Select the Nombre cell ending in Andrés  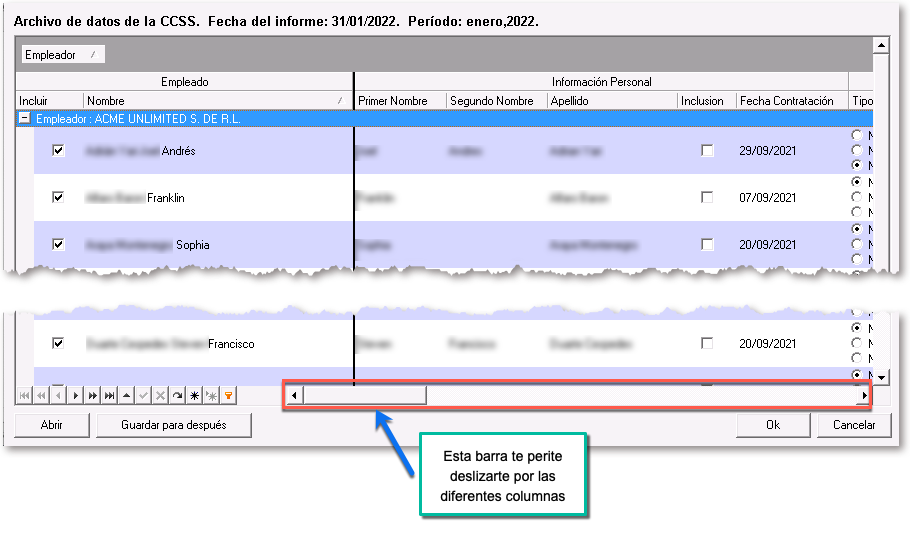click(x=218, y=151)
